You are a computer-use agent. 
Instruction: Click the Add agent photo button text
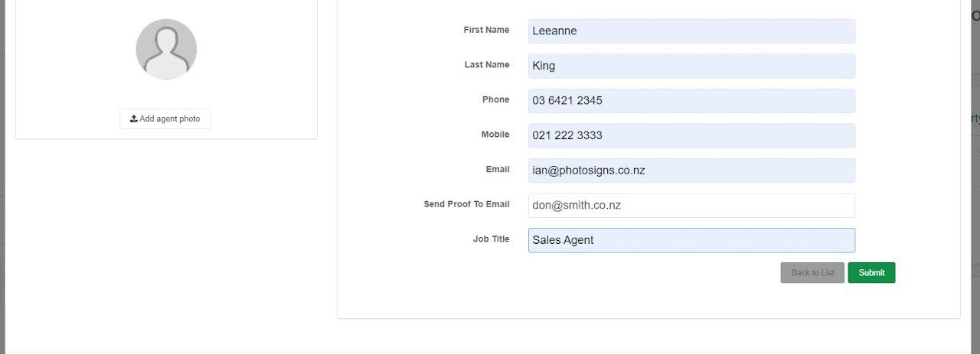pos(170,119)
